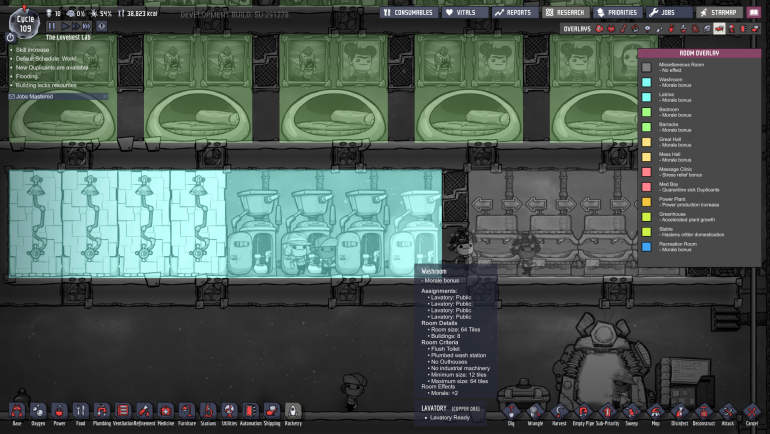Open the Furniture build category
Viewport: 770px width, 434px height.
(187, 411)
